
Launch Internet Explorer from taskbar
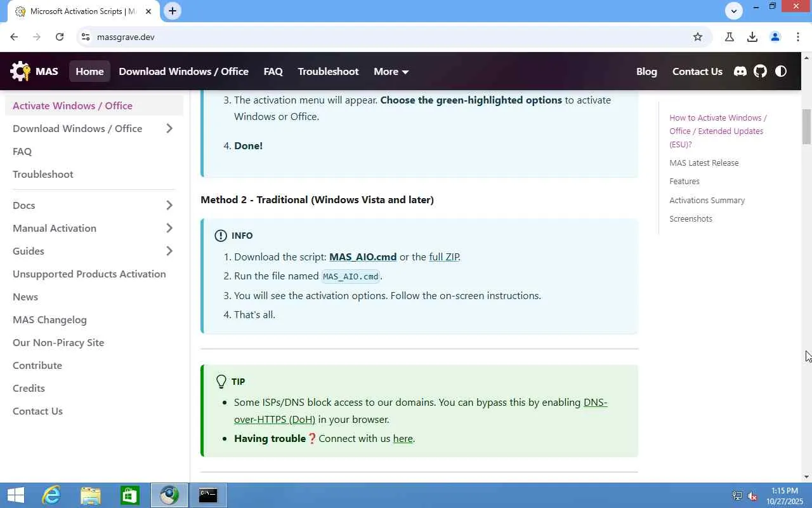point(51,495)
